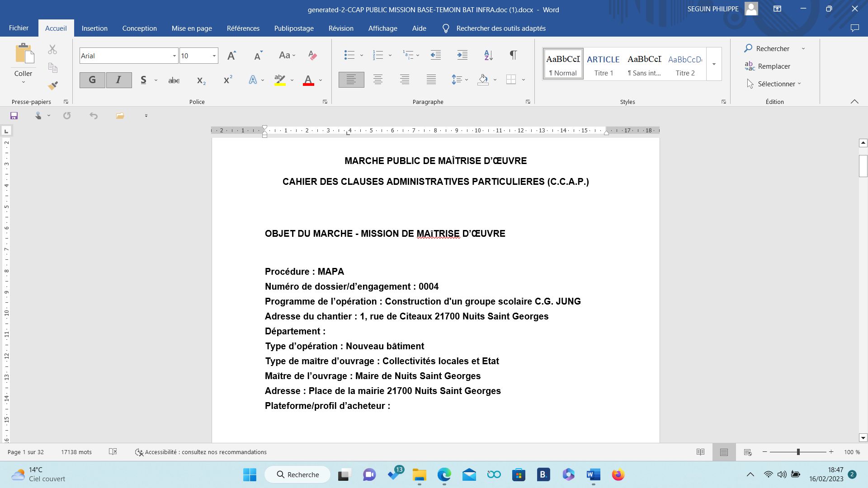868x488 pixels.
Task: Align paragraph text to the right
Action: click(405, 80)
